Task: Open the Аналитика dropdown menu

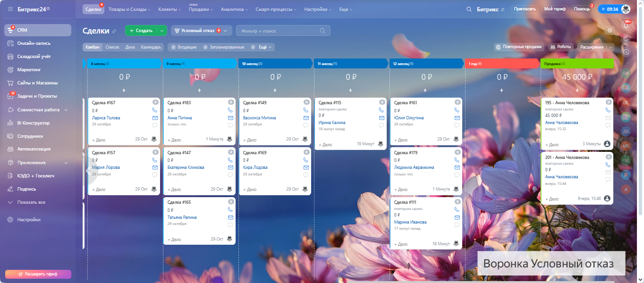Action: pyautogui.click(x=235, y=9)
